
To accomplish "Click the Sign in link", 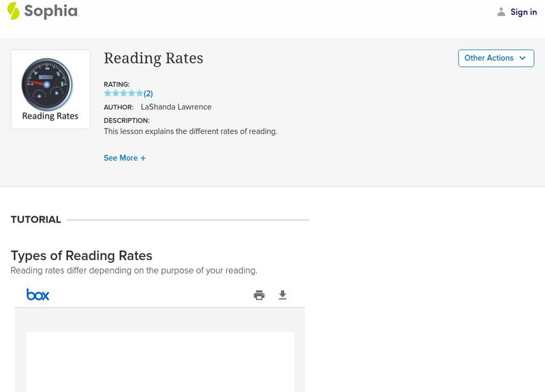I will click(523, 12).
